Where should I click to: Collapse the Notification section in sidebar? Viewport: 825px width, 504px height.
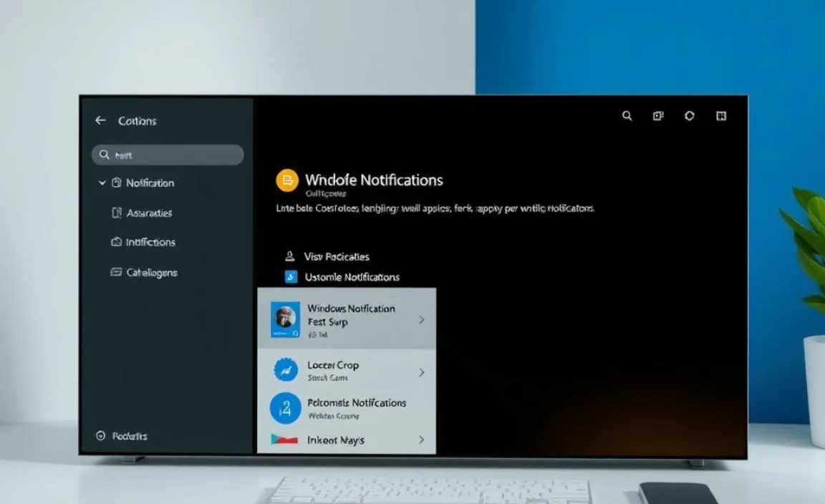tap(102, 183)
